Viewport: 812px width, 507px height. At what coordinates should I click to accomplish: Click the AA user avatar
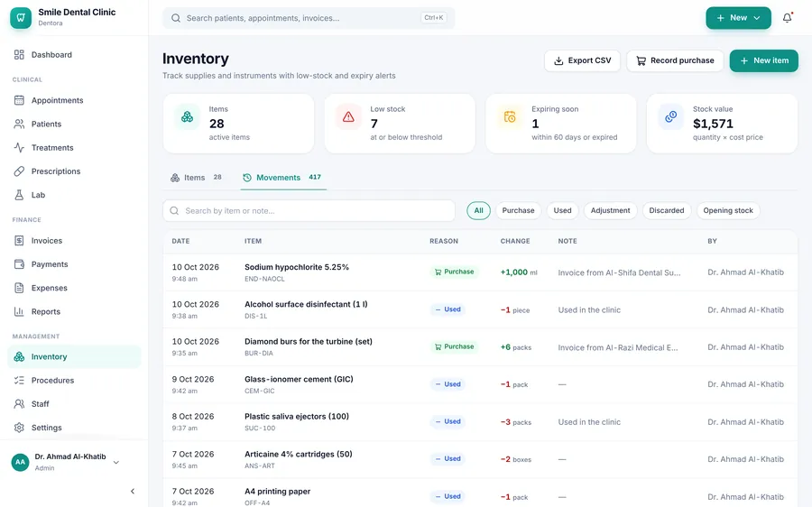pyautogui.click(x=20, y=462)
